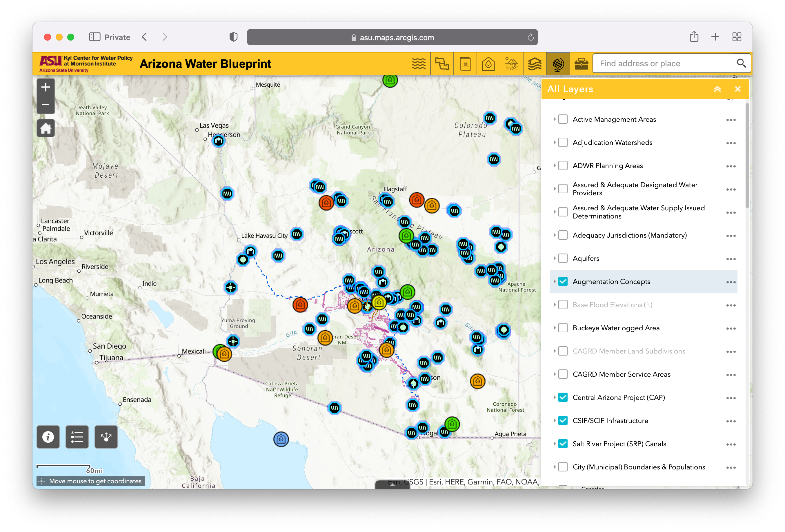
Task: Click the globe/basemap icon in toolbar
Action: (558, 63)
